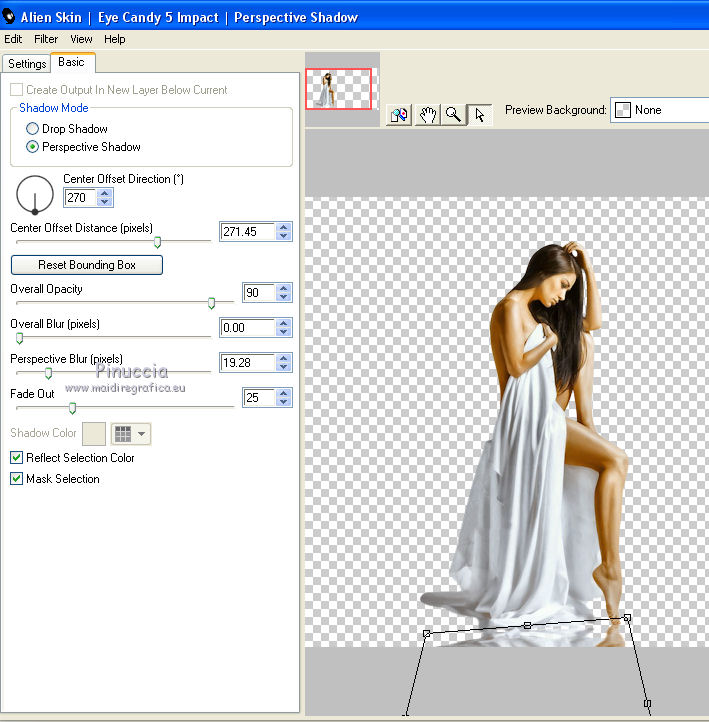Click the Center Offset Direction input field
The image size is (709, 722).
tap(81, 198)
